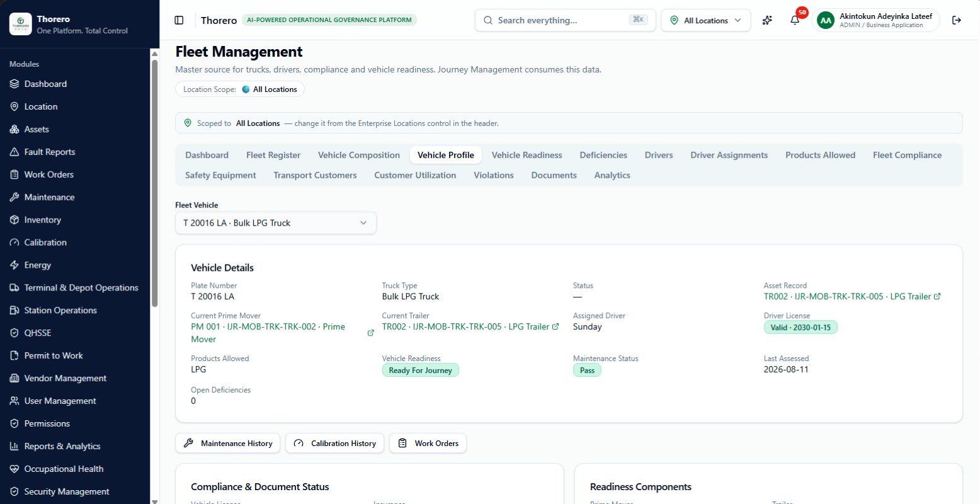Open the Vehicle Composition tab
The width and height of the screenshot is (980, 504).
click(x=359, y=155)
